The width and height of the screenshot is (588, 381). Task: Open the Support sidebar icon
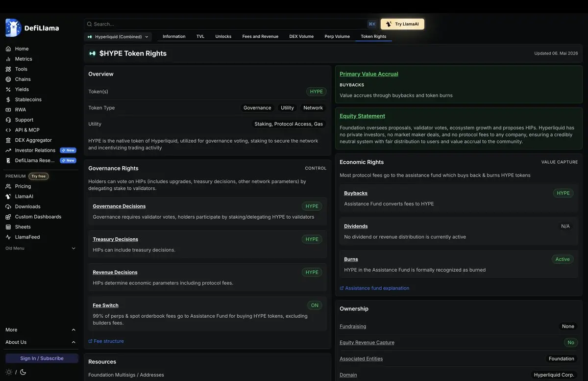[8, 120]
